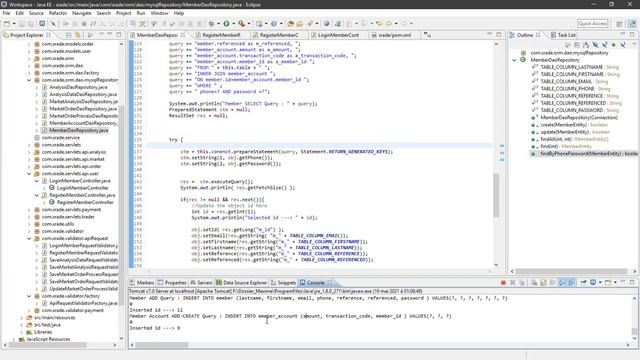Image resolution: width=640 pixels, height=360 pixels.
Task: Click editor vertical scrollbar thumb
Action: tap(496, 195)
